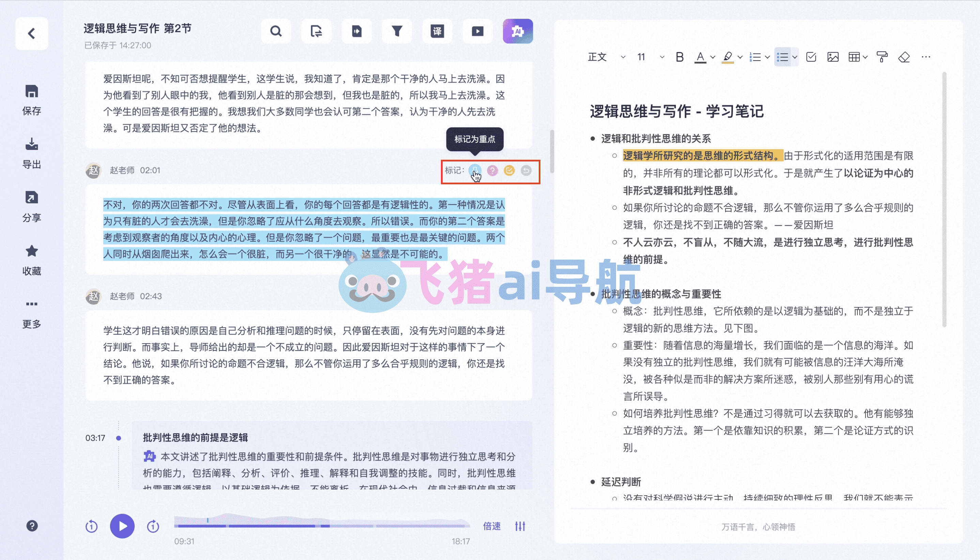Click the 赵老师 02:01 speaker avatar

click(93, 170)
